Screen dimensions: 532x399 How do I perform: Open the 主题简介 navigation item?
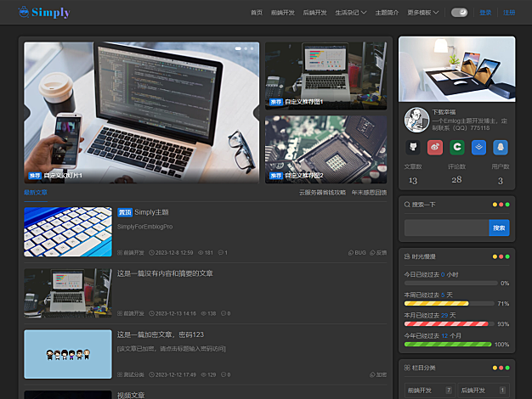click(x=387, y=13)
